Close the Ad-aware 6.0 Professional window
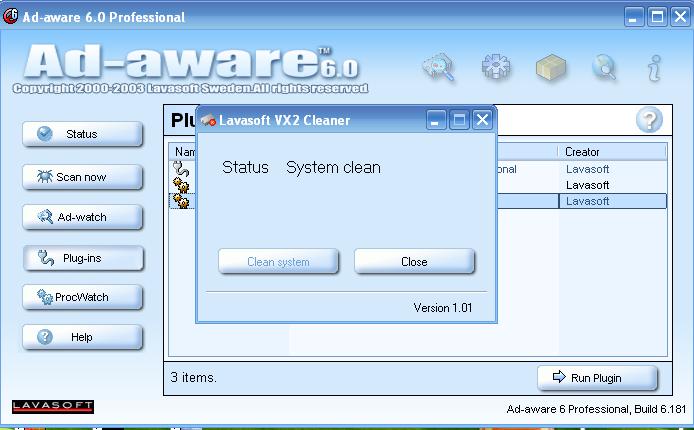The width and height of the screenshot is (694, 430). 680,17
